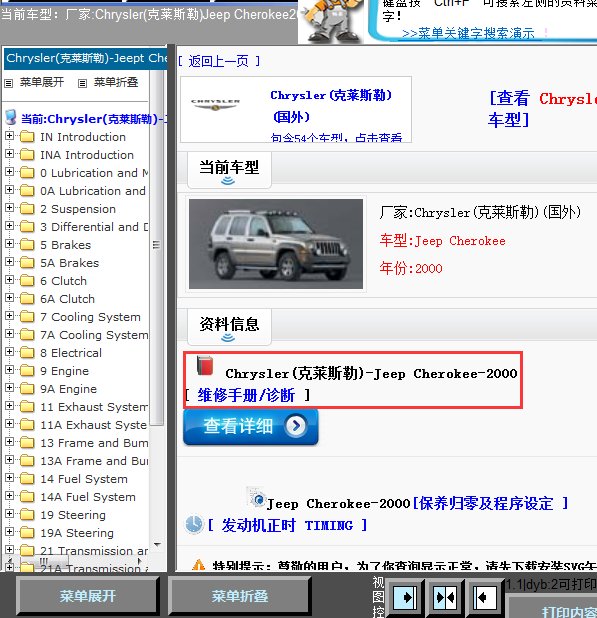Select 6A Clutch in the tree
The height and width of the screenshot is (618, 597).
67,299
